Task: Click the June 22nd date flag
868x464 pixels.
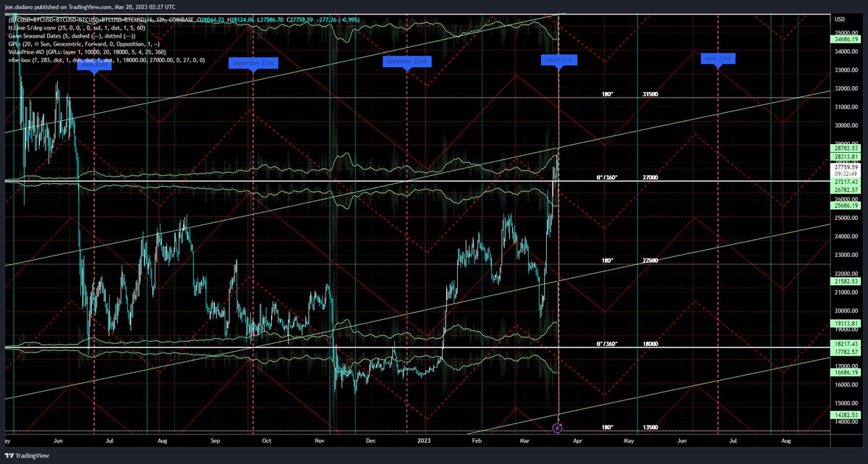Action: pyautogui.click(x=719, y=57)
